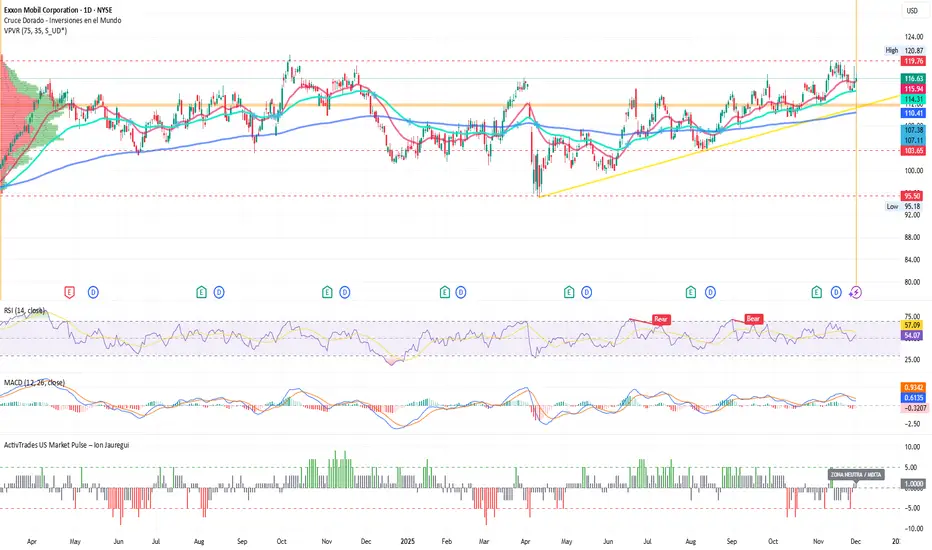This screenshot has height=550, width=932.
Task: Click the 80.00 label on the price axis
Action: tap(914, 282)
